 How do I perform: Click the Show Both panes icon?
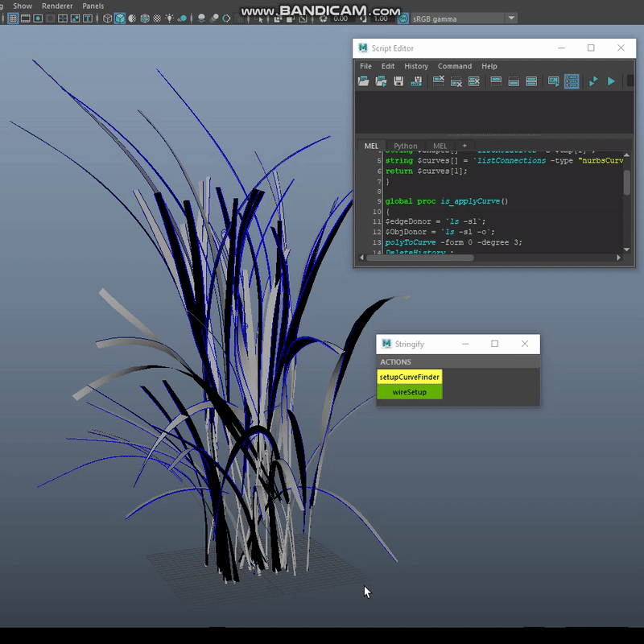coord(531,81)
